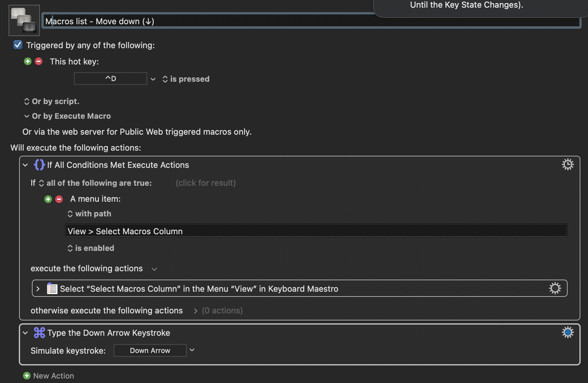Expand the Select Macros Column menu action

coord(38,289)
